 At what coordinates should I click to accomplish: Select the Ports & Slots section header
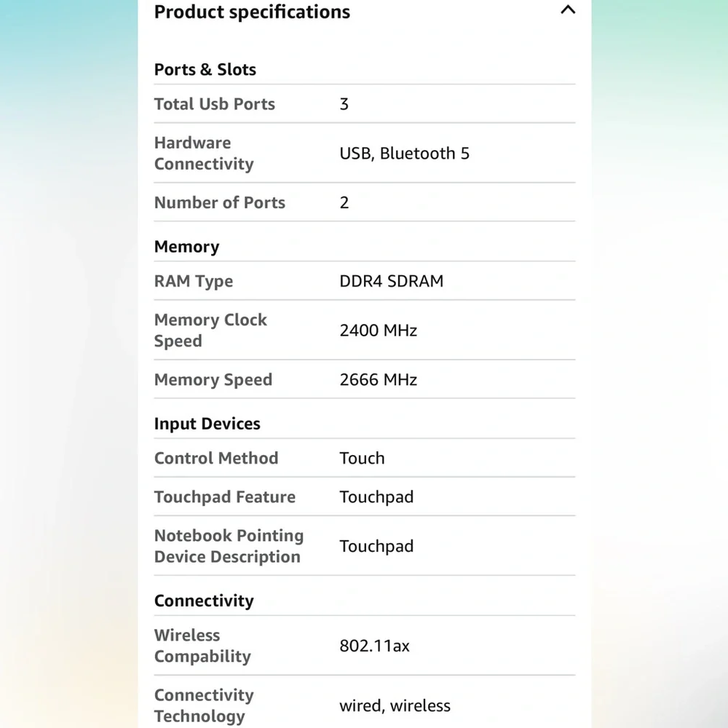pyautogui.click(x=205, y=70)
